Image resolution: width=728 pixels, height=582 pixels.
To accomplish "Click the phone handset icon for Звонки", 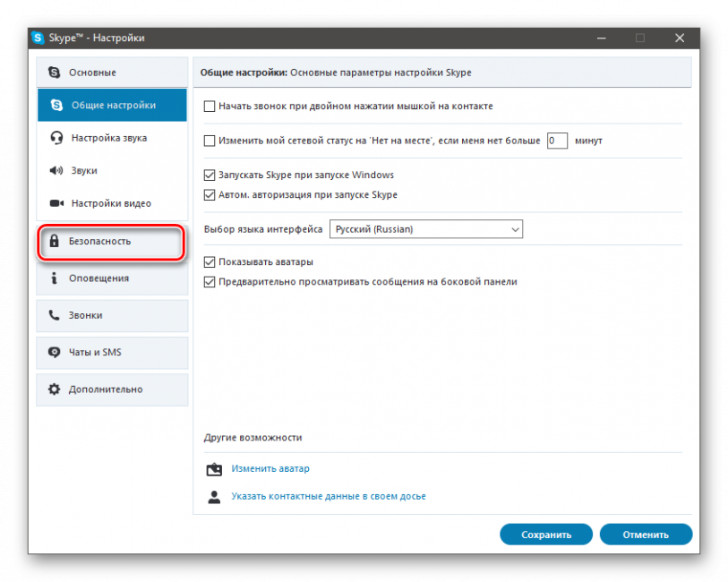I will (54, 315).
